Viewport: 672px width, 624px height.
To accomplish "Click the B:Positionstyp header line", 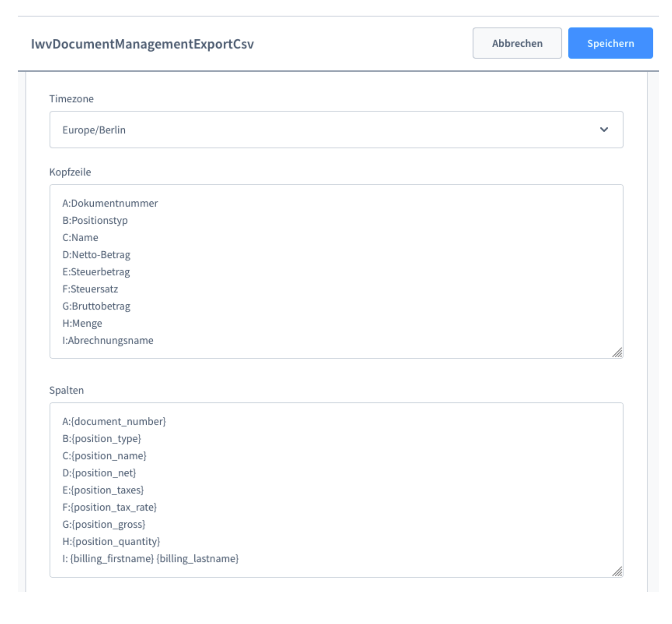I will point(95,221).
